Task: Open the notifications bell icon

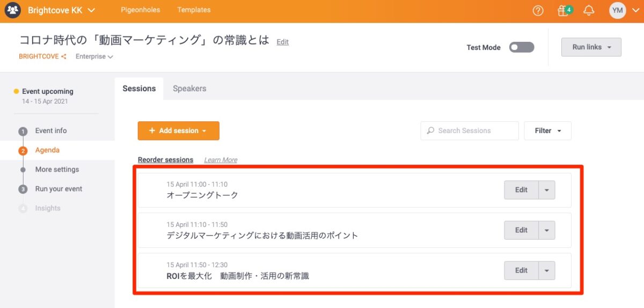Action: 589,11
